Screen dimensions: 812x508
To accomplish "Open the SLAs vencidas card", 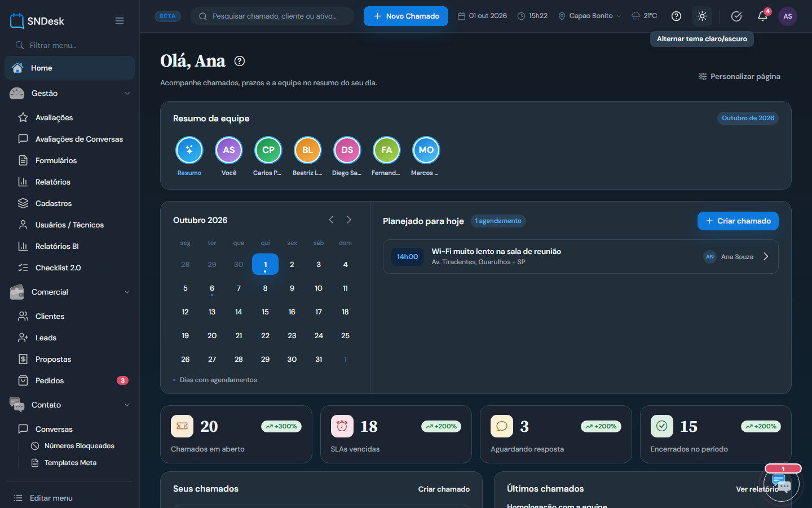I will (x=396, y=435).
